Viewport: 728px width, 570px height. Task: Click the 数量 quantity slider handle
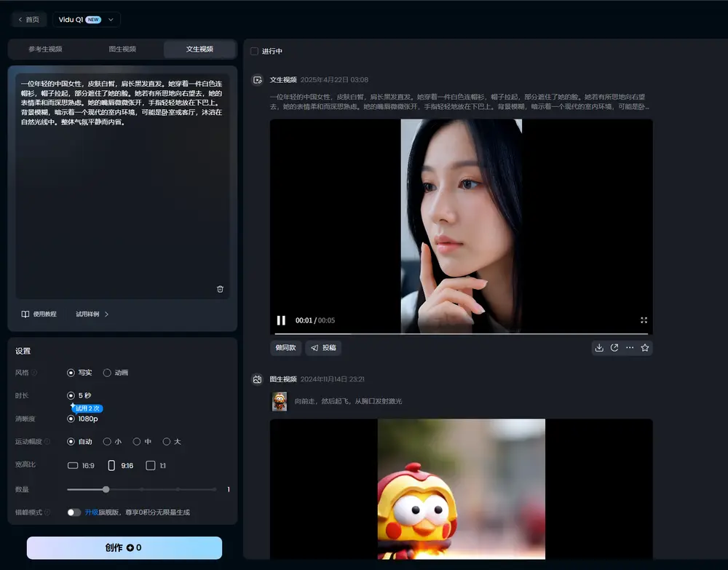tap(106, 489)
